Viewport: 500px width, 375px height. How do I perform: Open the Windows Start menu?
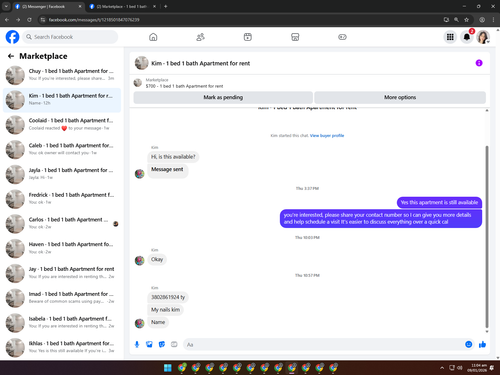168,368
